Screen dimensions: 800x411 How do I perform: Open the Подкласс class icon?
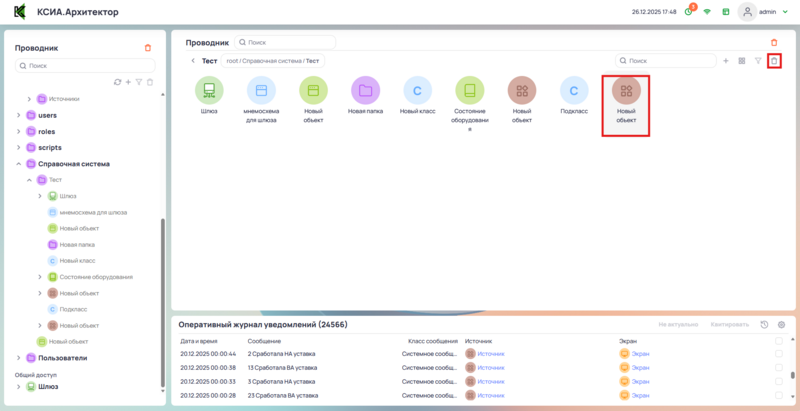573,91
